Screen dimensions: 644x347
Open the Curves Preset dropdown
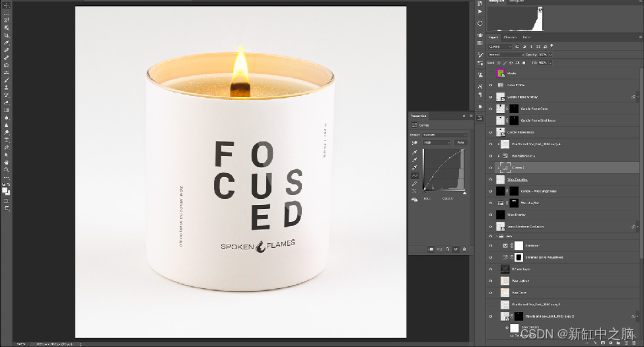pyautogui.click(x=445, y=135)
